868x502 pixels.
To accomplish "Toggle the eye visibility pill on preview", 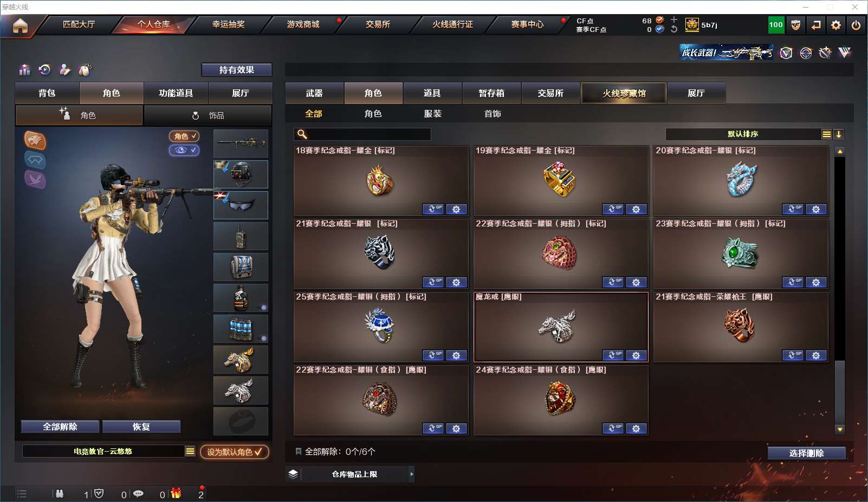I will pos(184,150).
